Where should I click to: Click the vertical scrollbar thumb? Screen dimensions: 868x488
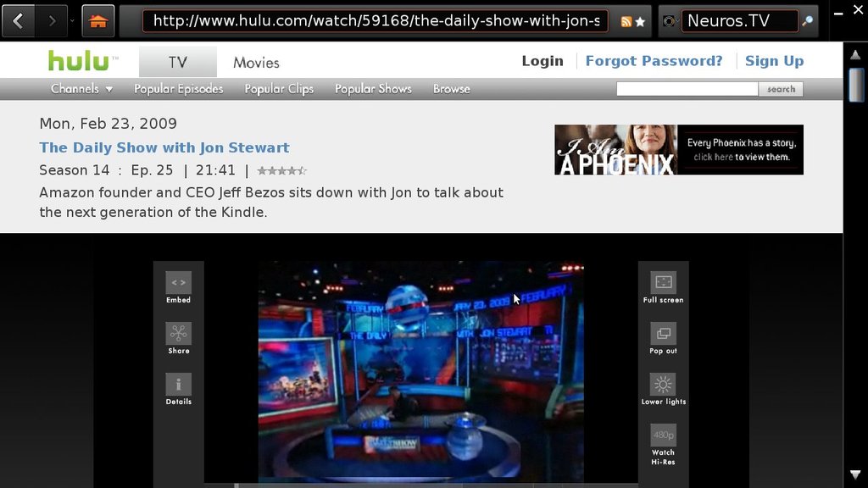pyautogui.click(x=856, y=85)
